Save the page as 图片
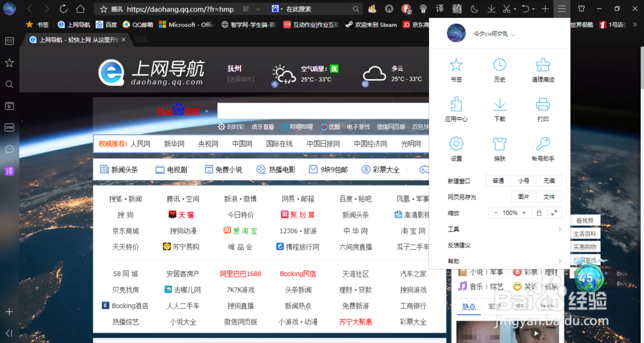Viewport: 644px width, 343px height. click(x=524, y=197)
